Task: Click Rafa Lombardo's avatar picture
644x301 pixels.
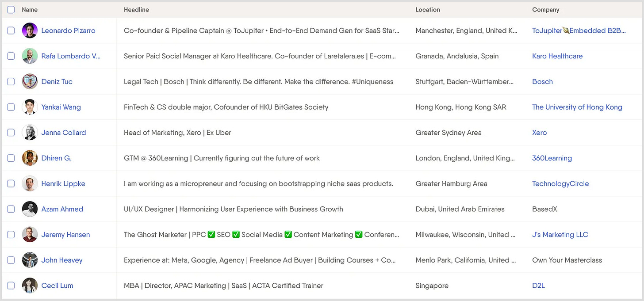Action: pyautogui.click(x=30, y=56)
